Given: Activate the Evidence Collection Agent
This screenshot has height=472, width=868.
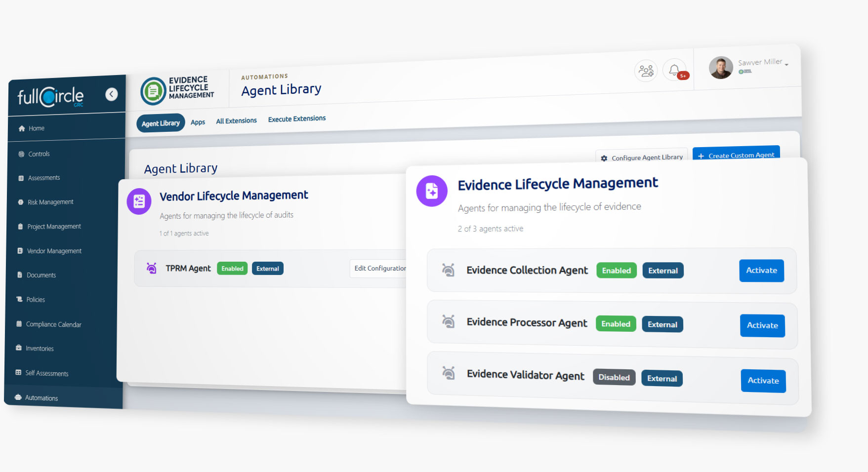Looking at the screenshot, I should (761, 271).
